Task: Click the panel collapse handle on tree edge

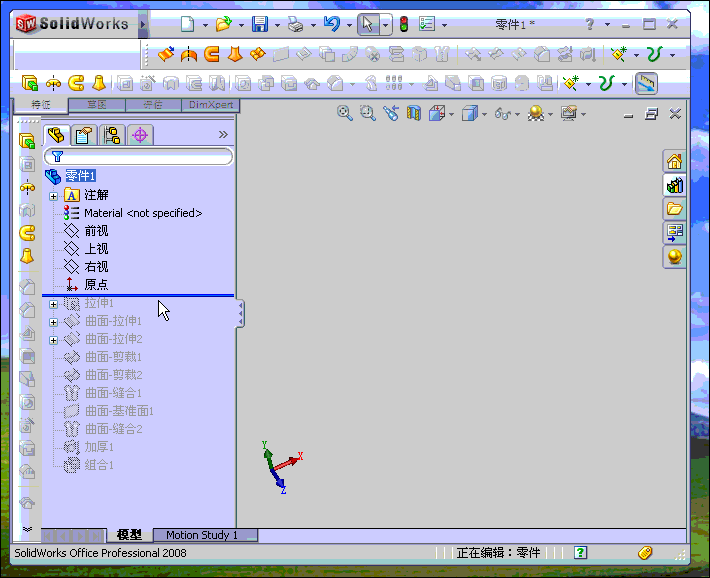Action: pos(240,313)
